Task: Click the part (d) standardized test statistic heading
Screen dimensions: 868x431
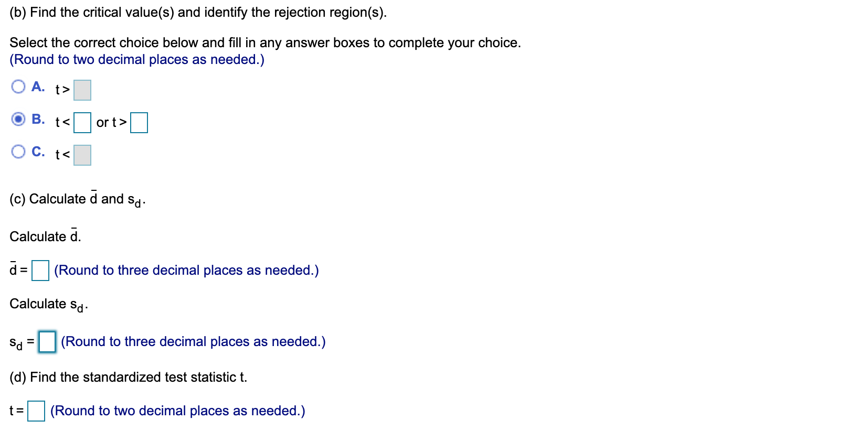Action: pyautogui.click(x=129, y=376)
